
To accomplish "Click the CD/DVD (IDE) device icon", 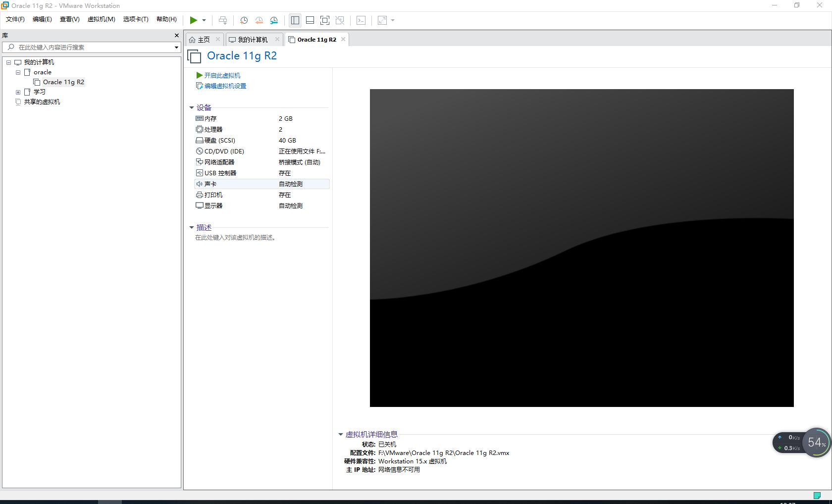I will [199, 151].
